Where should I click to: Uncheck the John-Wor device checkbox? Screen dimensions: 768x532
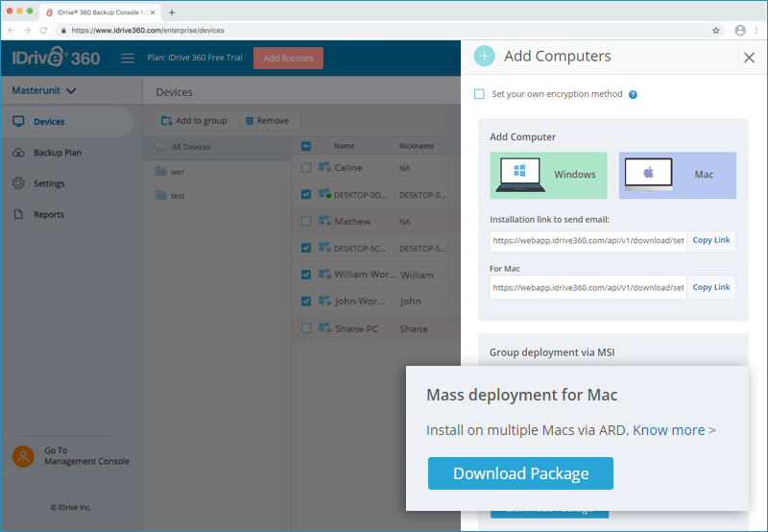coord(306,302)
